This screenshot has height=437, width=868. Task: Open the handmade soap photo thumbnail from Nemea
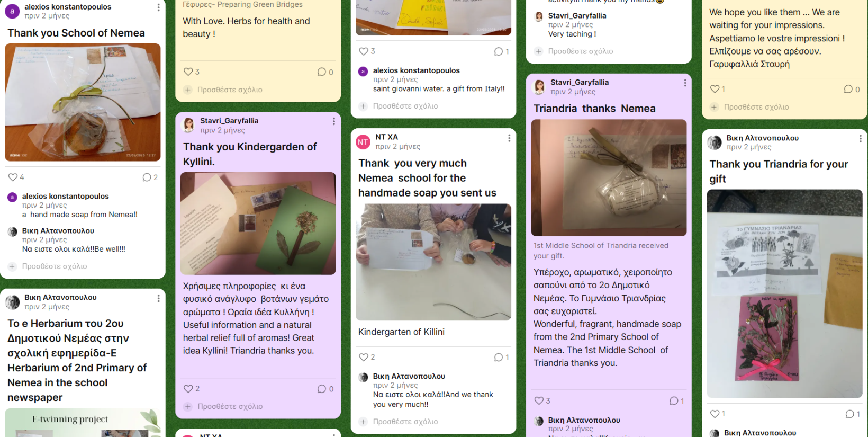[x=83, y=102]
